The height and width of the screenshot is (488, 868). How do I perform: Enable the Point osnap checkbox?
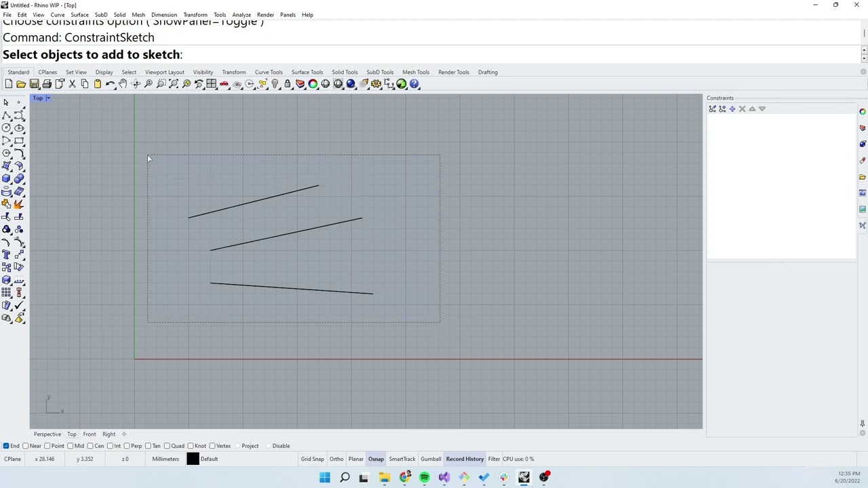click(47, 446)
